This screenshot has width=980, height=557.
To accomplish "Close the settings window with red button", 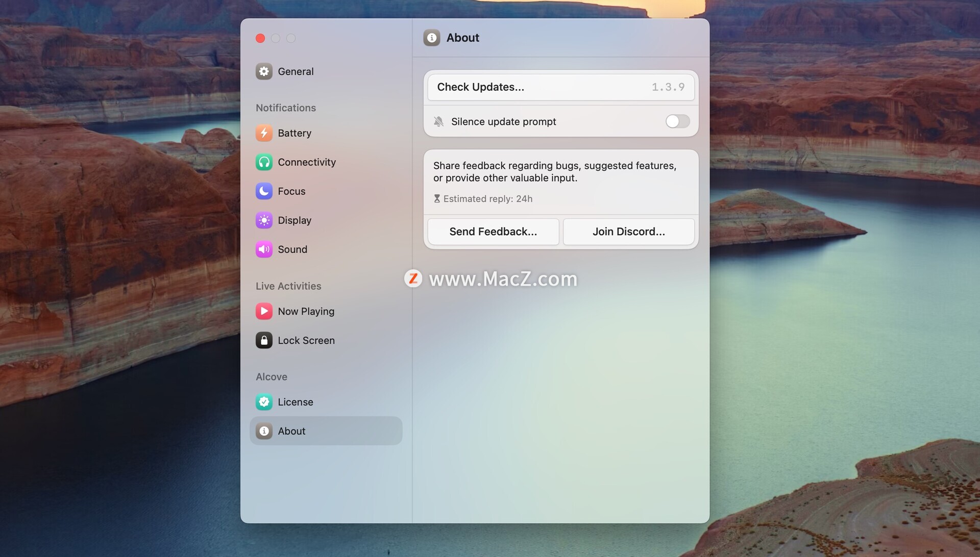I will (260, 38).
